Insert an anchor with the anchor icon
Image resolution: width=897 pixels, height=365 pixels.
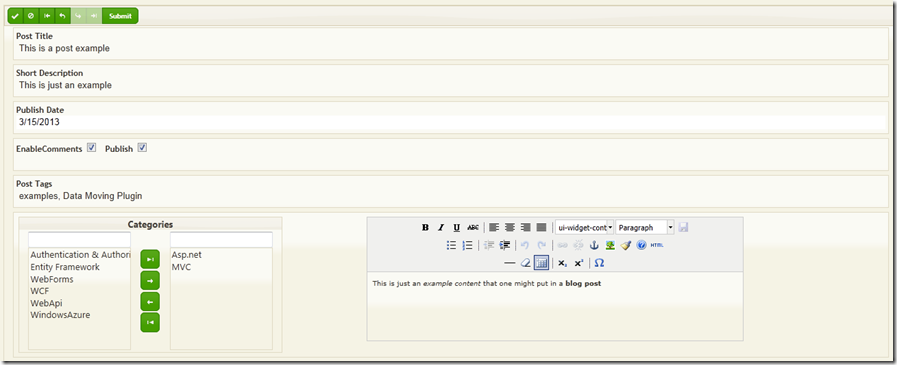(x=594, y=245)
